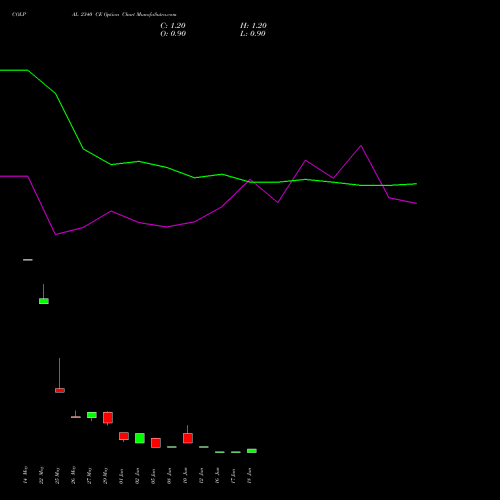Select the red candlestick above 10 Jun
Screen dimensions: 500x500
click(x=188, y=438)
